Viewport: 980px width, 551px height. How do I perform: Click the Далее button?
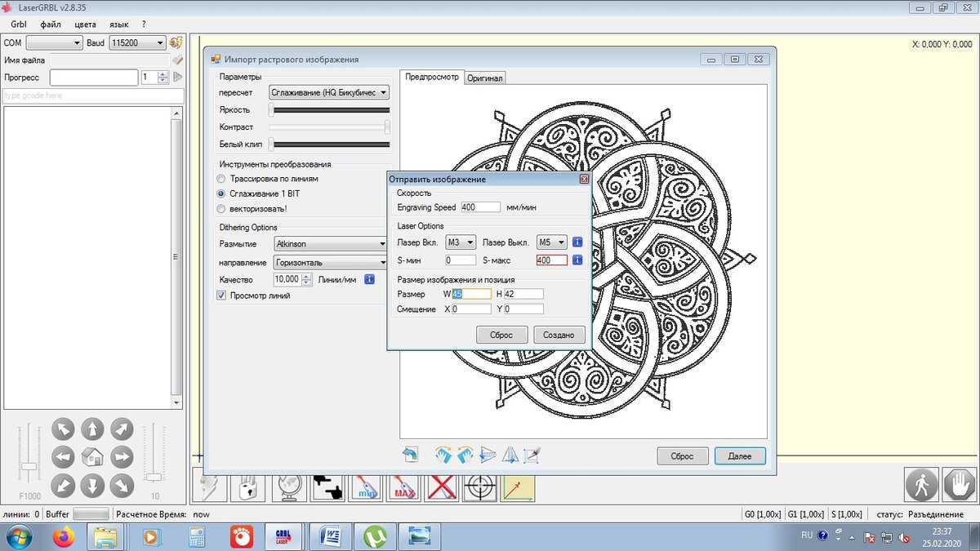pos(739,456)
